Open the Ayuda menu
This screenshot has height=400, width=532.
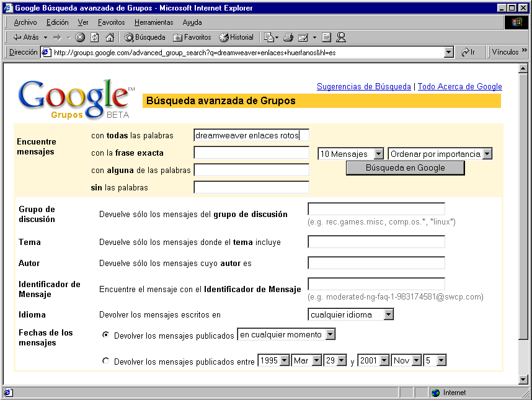click(192, 22)
